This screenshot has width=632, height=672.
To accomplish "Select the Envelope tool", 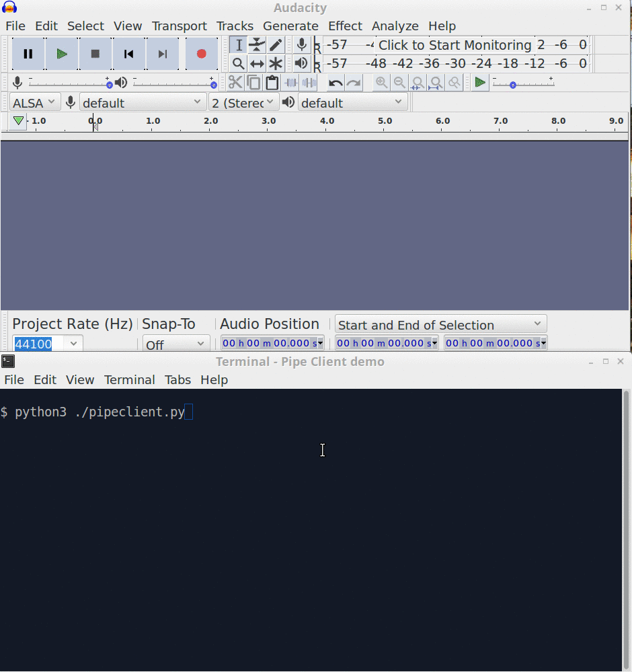I will (x=257, y=45).
